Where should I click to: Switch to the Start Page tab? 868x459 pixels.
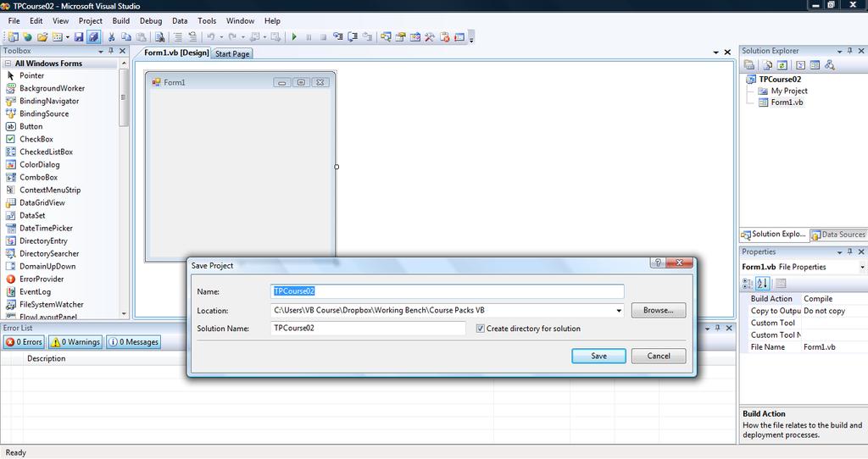[x=232, y=53]
